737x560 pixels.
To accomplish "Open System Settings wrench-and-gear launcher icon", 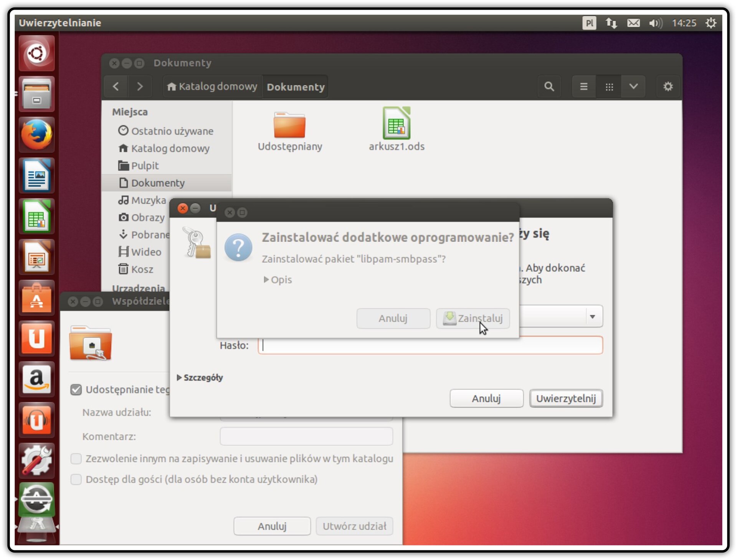I will click(36, 461).
